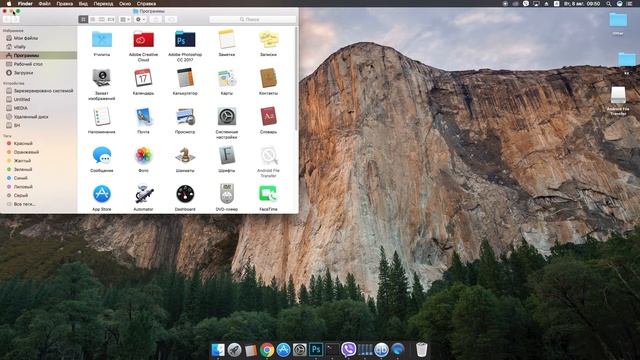The height and width of the screenshot is (360, 640).
Task: Open the Finder menu in menu bar
Action: pyautogui.click(x=25, y=3)
